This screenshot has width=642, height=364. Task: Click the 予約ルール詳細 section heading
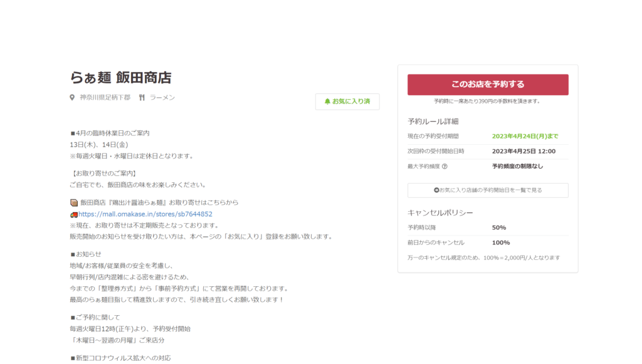pos(433,122)
